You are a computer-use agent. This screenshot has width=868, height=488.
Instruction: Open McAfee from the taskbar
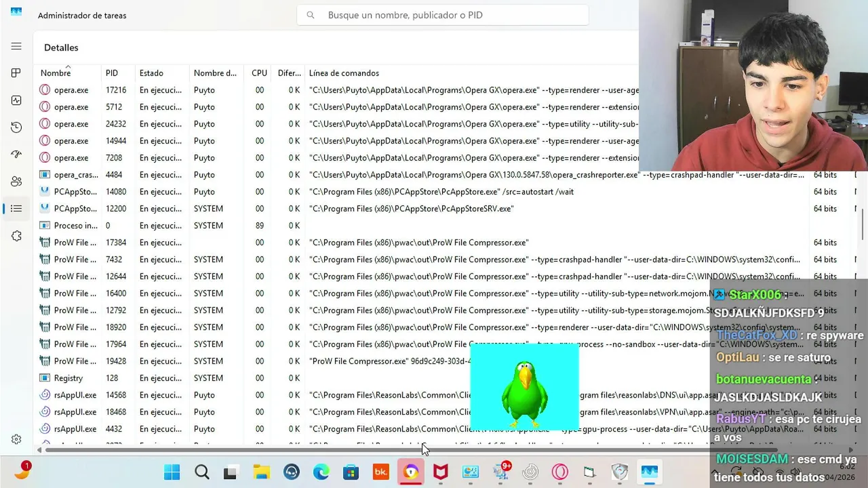click(441, 472)
